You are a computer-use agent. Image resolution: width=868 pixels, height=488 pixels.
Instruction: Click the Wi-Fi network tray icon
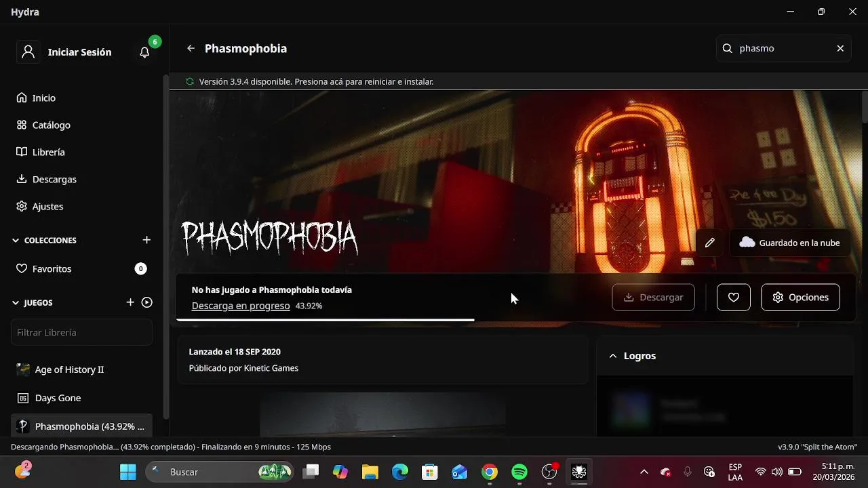coord(761,472)
